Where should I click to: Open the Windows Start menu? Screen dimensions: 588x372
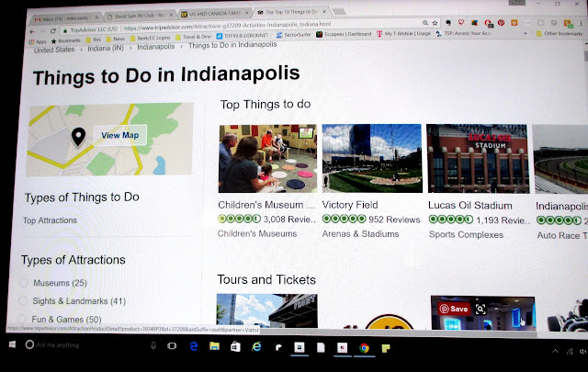tap(12, 344)
